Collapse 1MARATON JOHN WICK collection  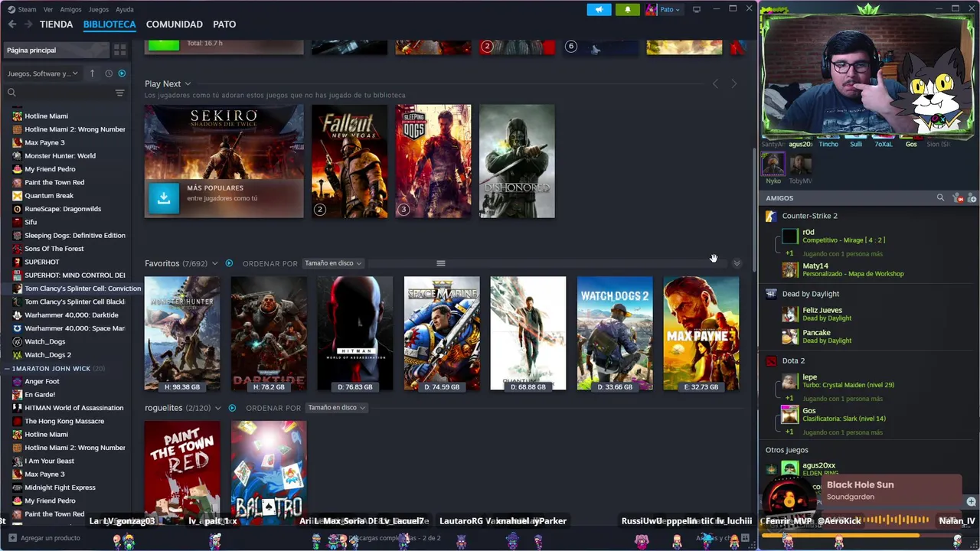pos(7,369)
